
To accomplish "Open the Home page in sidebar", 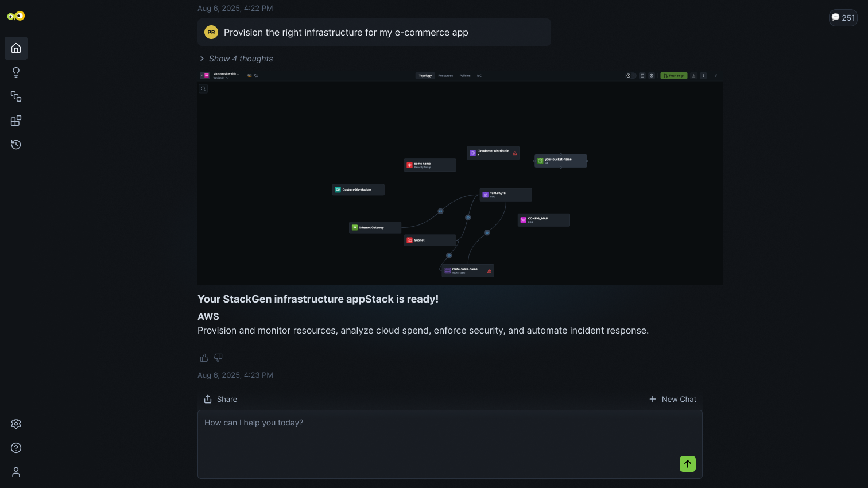I will [16, 48].
